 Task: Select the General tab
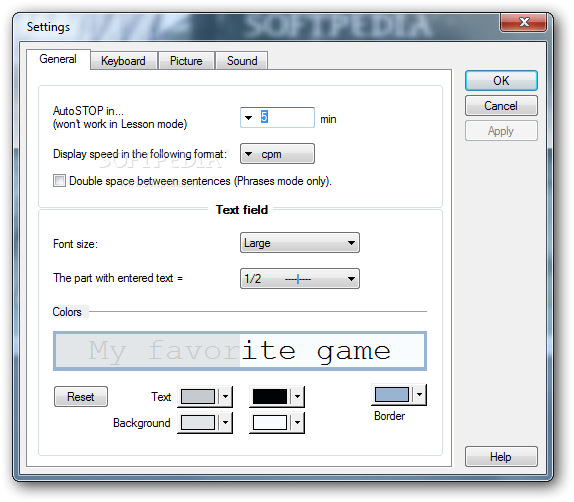pyautogui.click(x=58, y=59)
